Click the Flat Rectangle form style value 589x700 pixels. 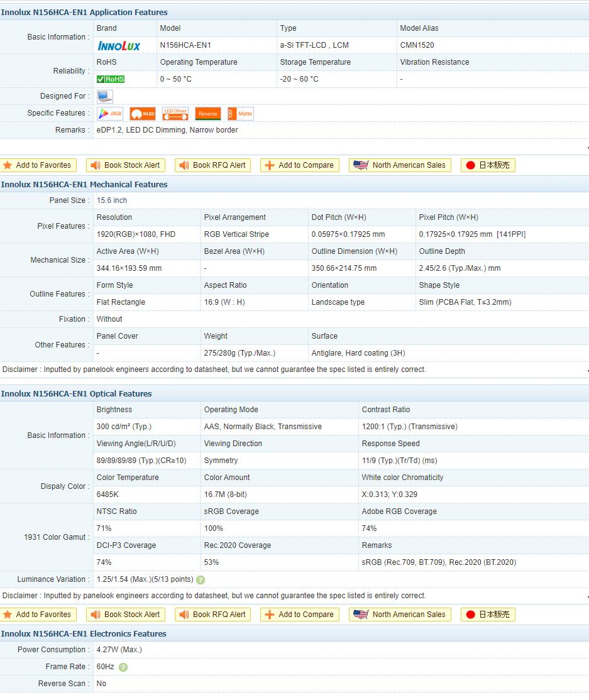pos(121,302)
